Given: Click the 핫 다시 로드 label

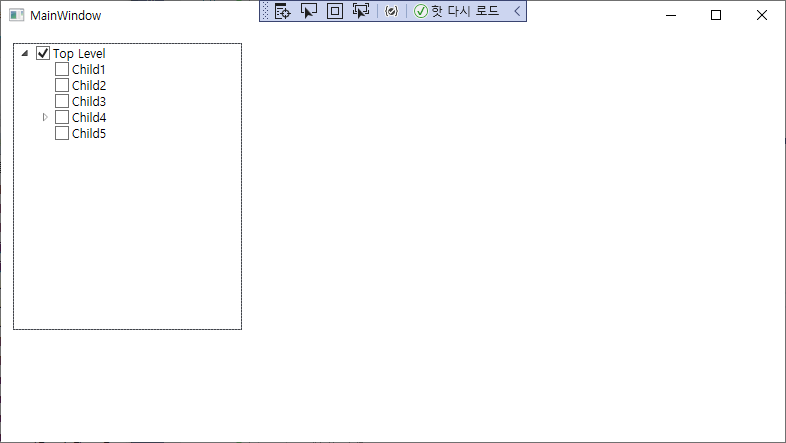Looking at the screenshot, I should click(x=465, y=11).
